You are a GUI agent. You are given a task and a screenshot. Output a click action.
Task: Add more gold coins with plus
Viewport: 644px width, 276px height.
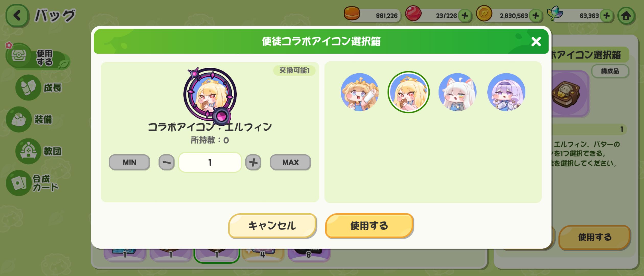click(x=536, y=16)
